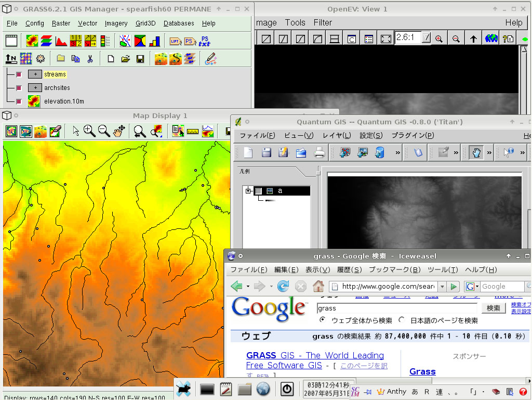Click the elevation.10m layer thumbnail icon

coord(34,101)
